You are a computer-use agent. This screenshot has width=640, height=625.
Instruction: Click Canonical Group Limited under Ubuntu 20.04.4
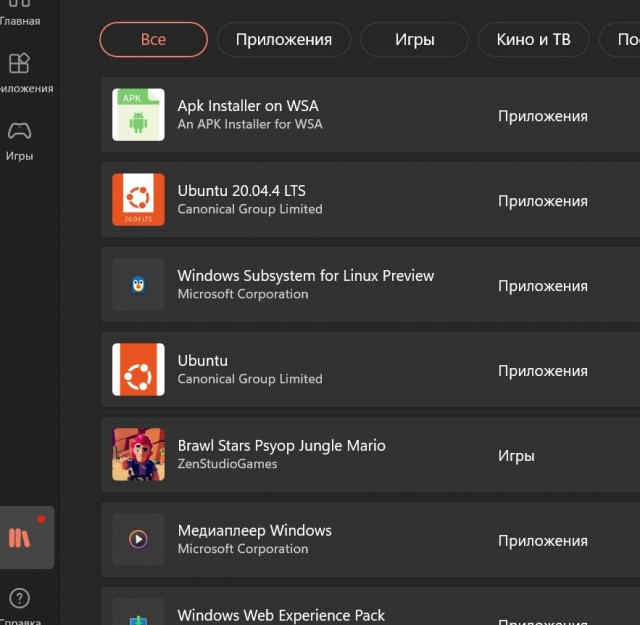[x=250, y=209]
